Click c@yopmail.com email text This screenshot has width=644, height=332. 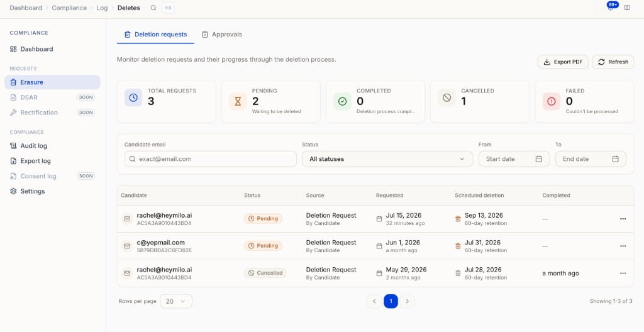160,243
